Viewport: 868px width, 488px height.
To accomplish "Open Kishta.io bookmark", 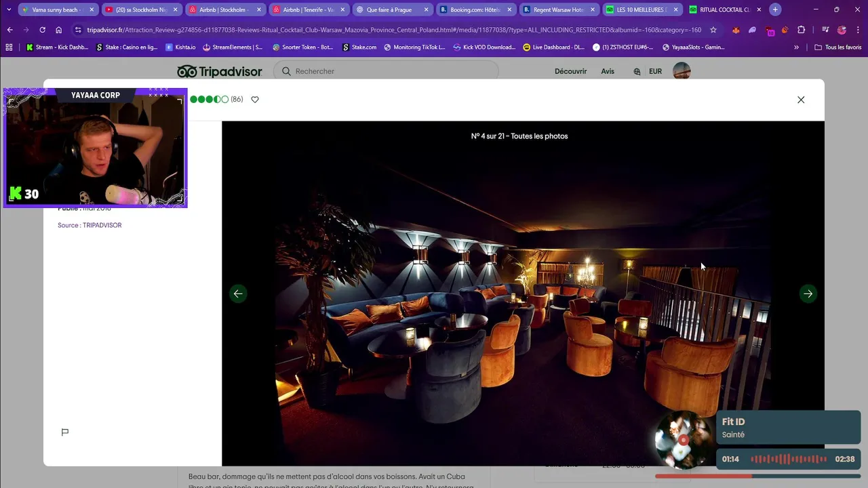I will [180, 47].
